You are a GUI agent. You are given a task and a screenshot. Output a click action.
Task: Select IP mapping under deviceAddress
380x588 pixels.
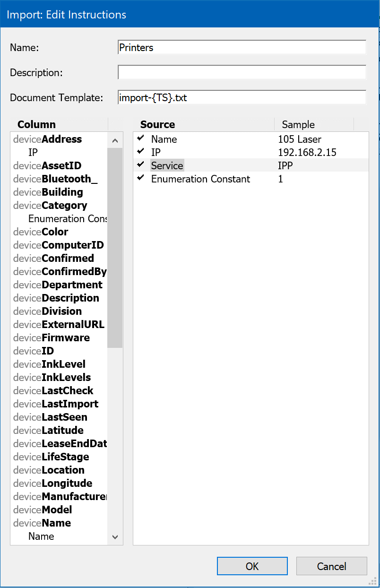(x=33, y=153)
